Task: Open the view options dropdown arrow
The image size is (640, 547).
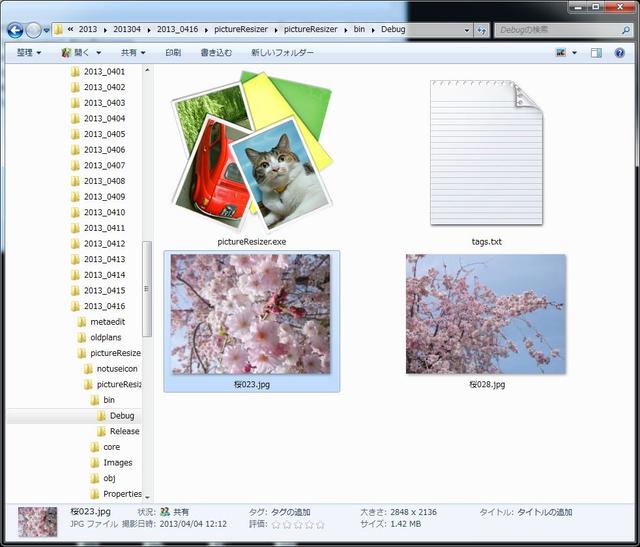Action: tap(576, 52)
